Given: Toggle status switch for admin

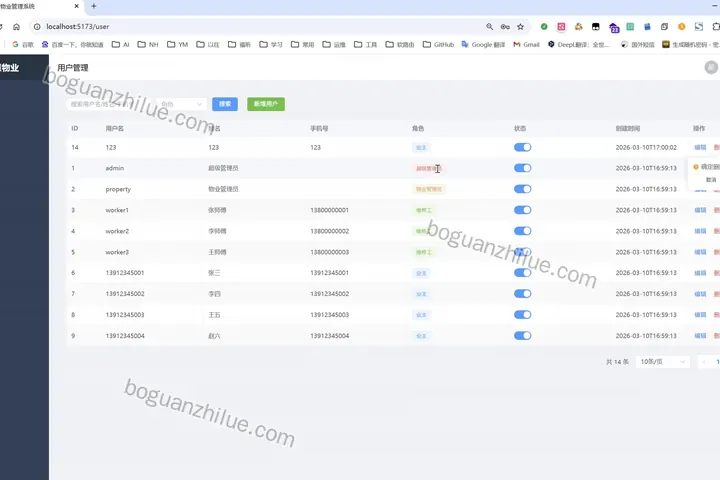Looking at the screenshot, I should click(x=523, y=168).
